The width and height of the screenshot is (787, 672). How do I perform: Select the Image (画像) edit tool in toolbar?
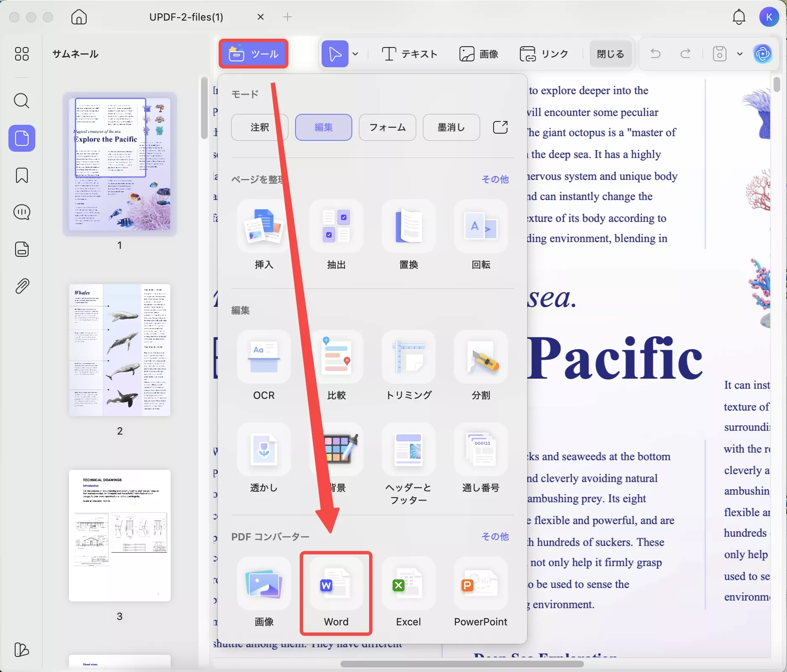(x=479, y=54)
